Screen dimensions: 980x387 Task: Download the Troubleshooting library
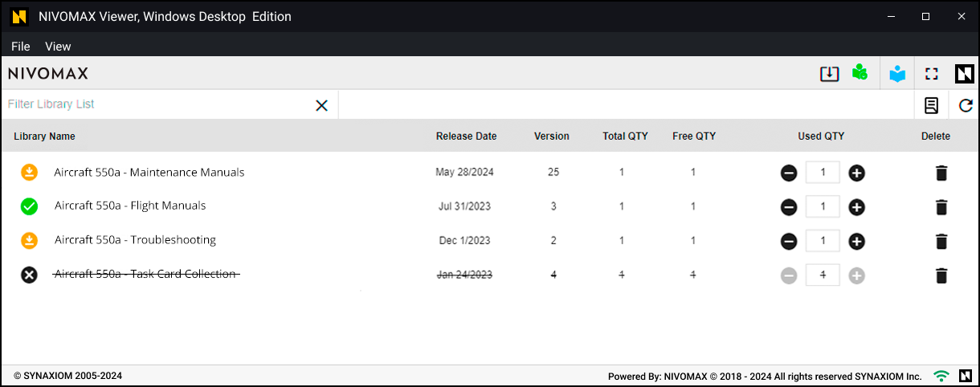29,240
